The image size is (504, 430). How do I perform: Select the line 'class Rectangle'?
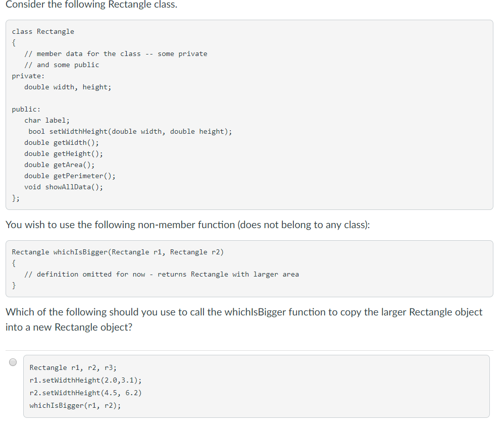pyautogui.click(x=43, y=31)
